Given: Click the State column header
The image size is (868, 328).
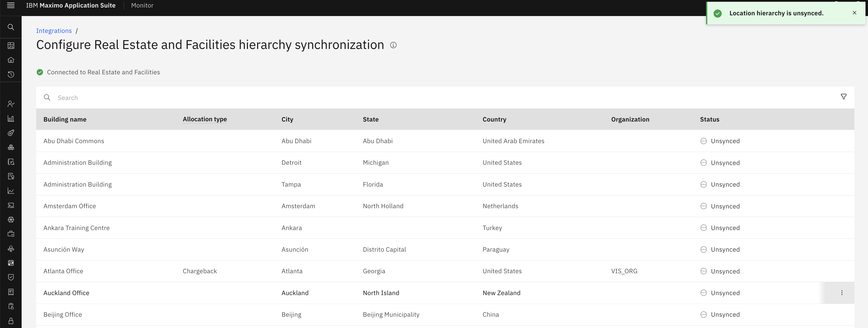Looking at the screenshot, I should click(x=371, y=120).
